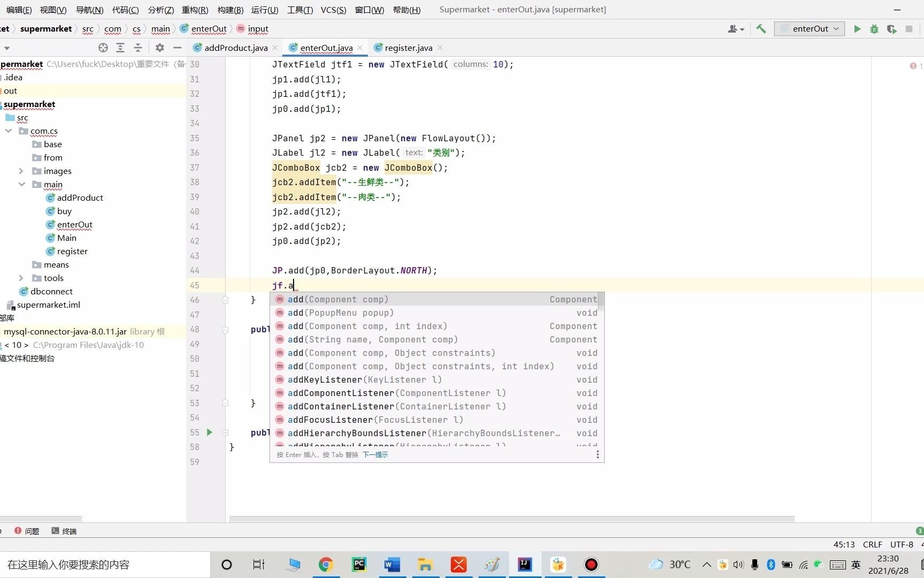Close the addProduct.java tab
The width and height of the screenshot is (924, 578).
pos(275,48)
